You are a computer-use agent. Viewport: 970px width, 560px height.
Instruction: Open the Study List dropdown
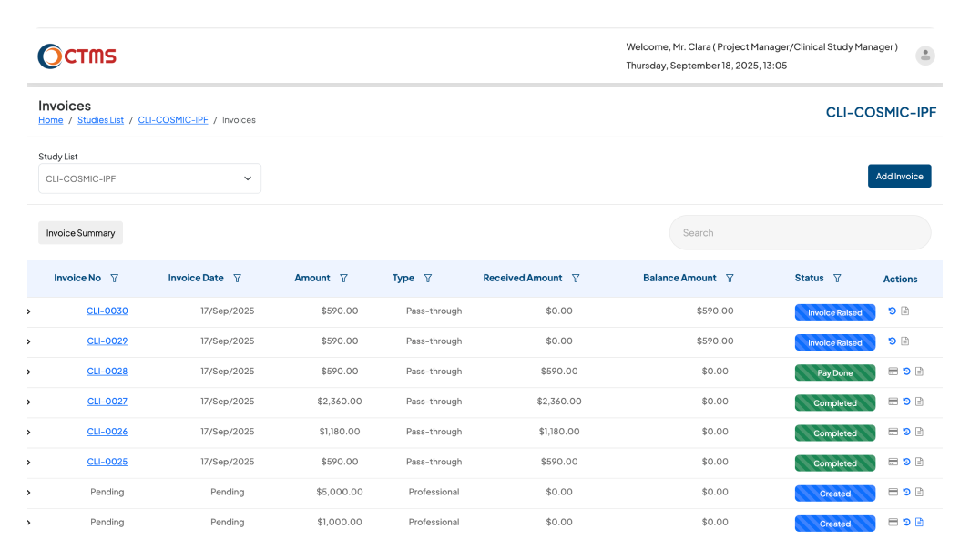point(149,178)
